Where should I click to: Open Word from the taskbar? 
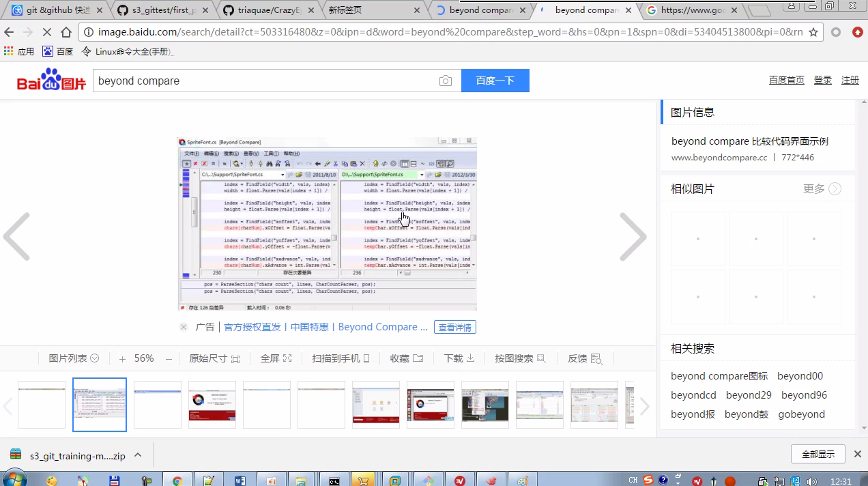[240, 481]
